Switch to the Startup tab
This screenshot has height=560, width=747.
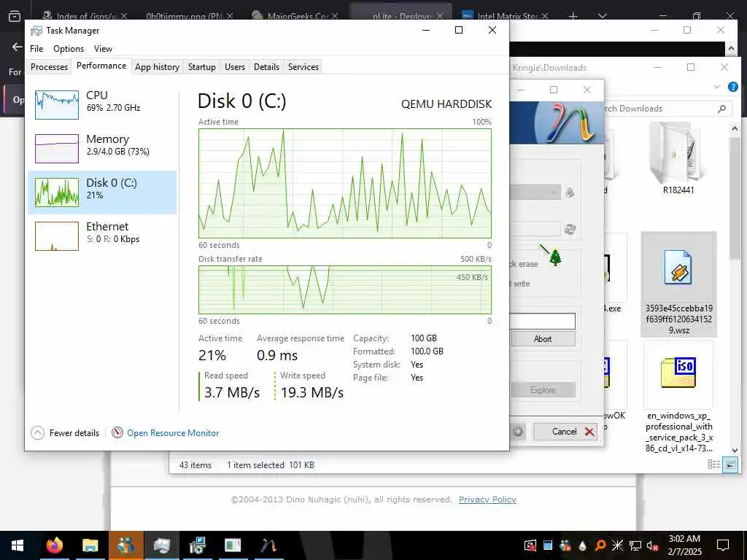pyautogui.click(x=201, y=66)
